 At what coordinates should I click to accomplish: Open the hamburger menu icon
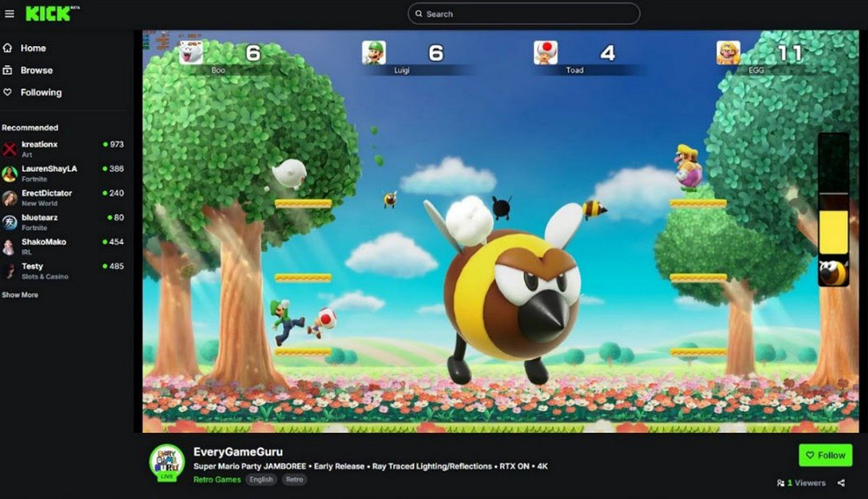click(10, 14)
